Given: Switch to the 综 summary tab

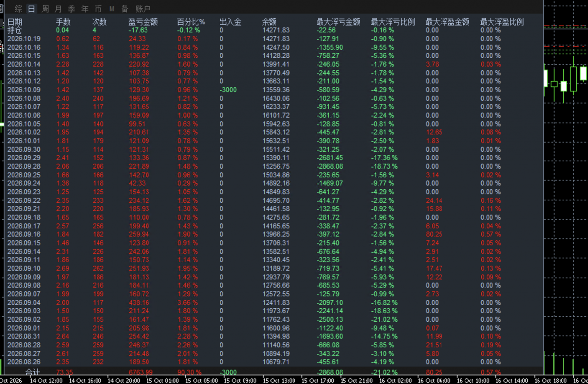Looking at the screenshot, I should point(19,9).
